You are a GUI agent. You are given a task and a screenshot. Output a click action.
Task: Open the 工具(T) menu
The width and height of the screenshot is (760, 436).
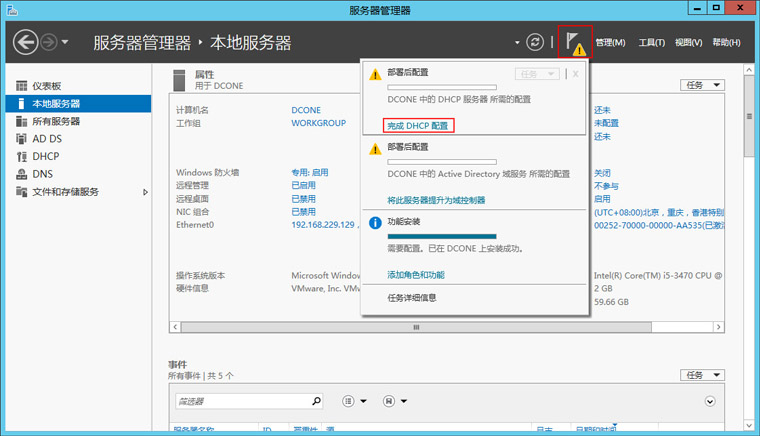tap(652, 43)
